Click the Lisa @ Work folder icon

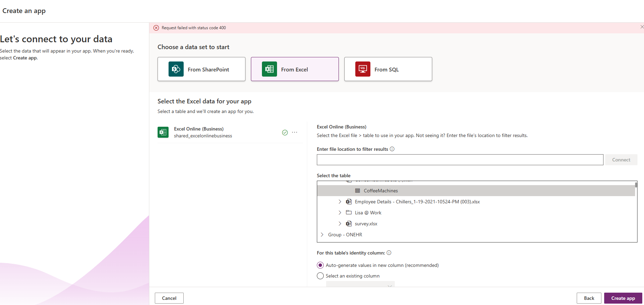[x=349, y=212]
